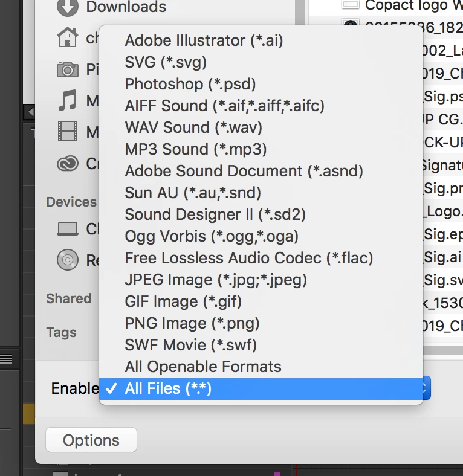463x476 pixels.
Task: Pick Sound Designer II (*.sd2)
Action: tap(261, 214)
